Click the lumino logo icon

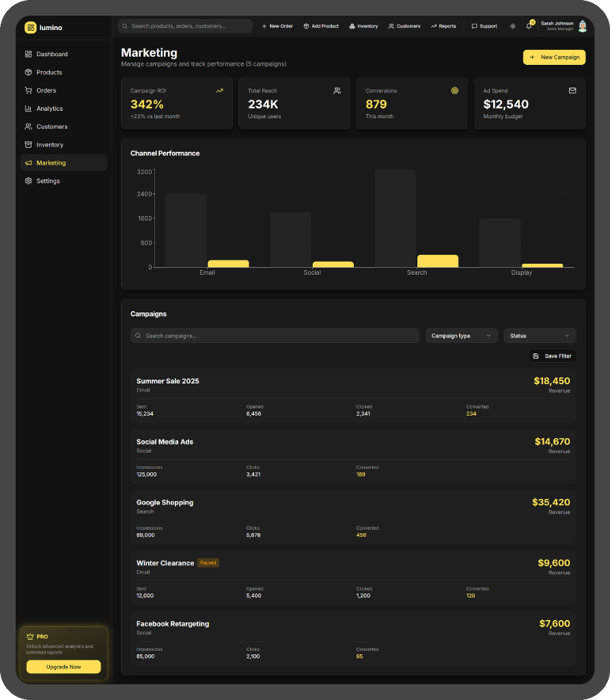point(30,27)
